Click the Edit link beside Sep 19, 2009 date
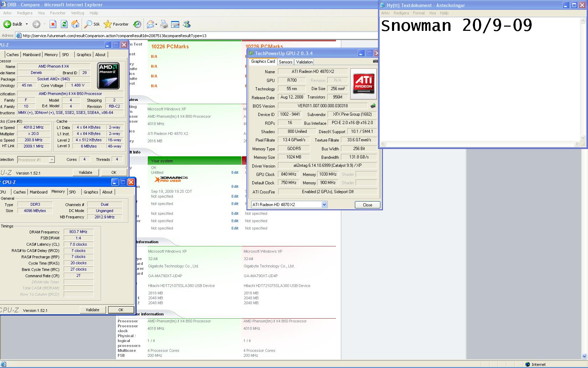Image resolution: width=588 pixels, height=368 pixels. pyautogui.click(x=235, y=186)
